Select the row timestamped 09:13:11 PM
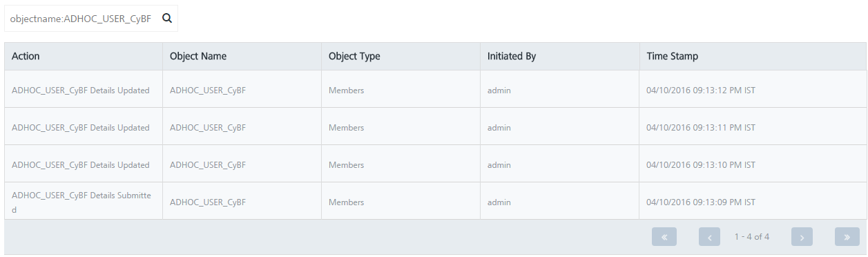Image resolution: width=868 pixels, height=257 pixels. tap(436, 127)
